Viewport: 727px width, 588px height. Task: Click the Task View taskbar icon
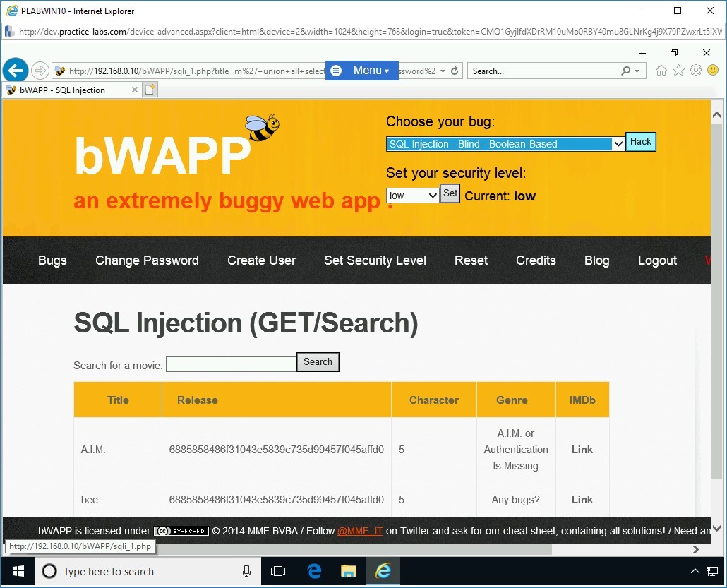[278, 571]
